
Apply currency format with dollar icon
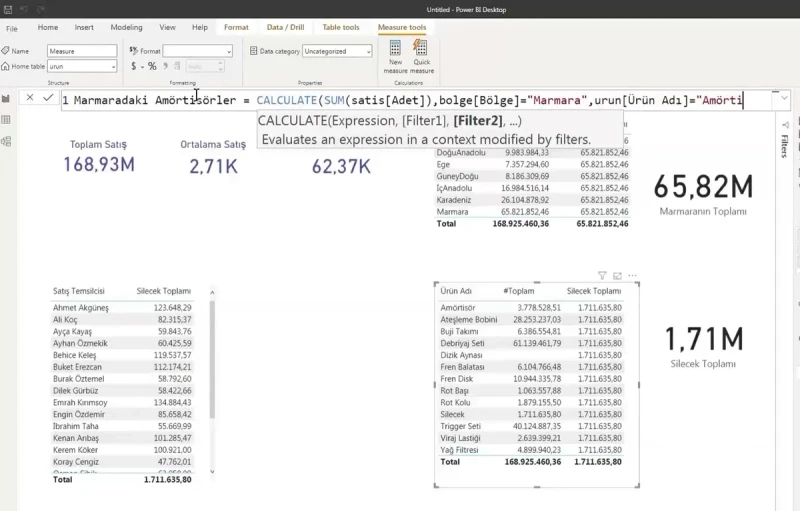134,66
